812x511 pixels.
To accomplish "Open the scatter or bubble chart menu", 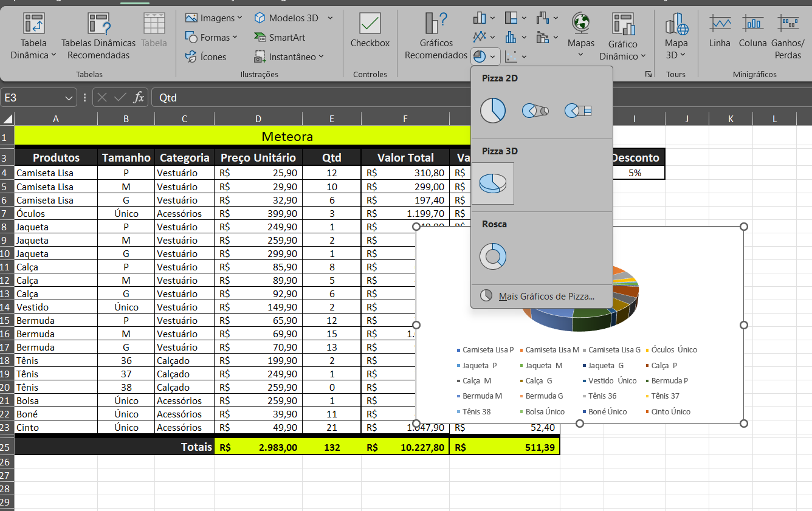I will (515, 57).
